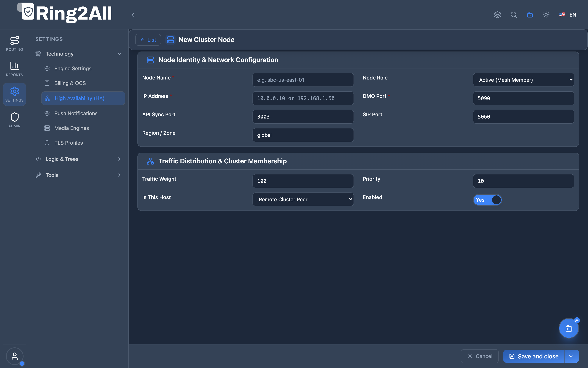The image size is (588, 368).
Task: Open Billing & OCS menu item
Action: click(x=83, y=83)
